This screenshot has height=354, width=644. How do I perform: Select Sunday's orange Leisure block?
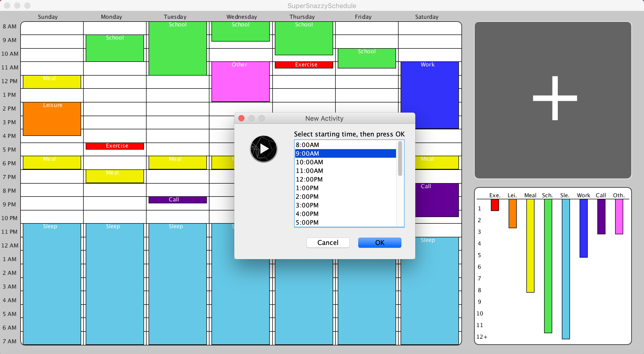click(x=52, y=119)
